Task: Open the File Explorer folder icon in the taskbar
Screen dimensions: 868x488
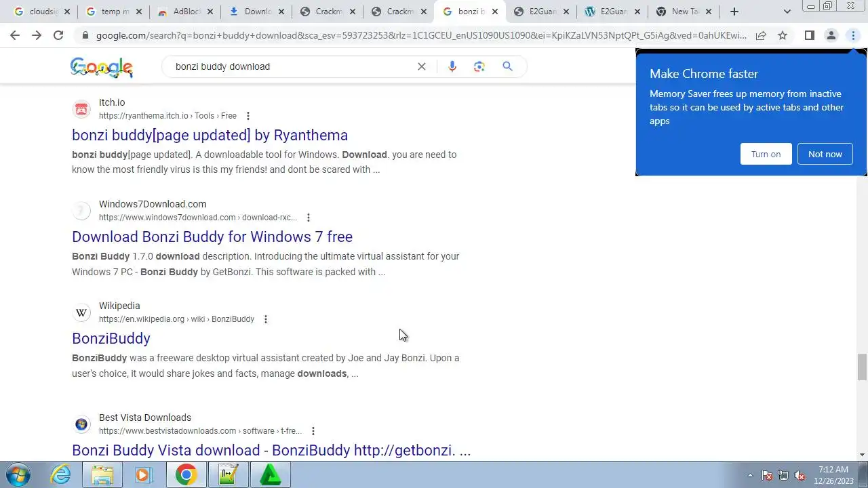Action: pos(102,475)
